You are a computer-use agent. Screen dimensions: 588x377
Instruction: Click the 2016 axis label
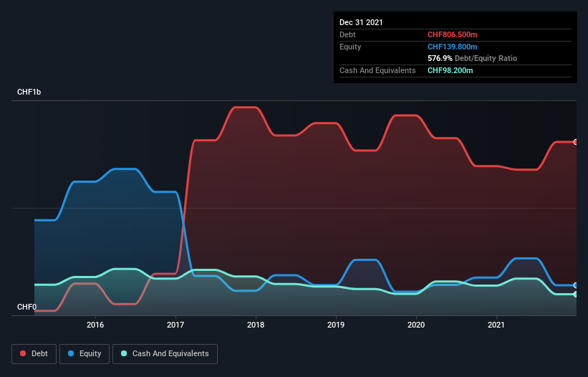pos(95,325)
